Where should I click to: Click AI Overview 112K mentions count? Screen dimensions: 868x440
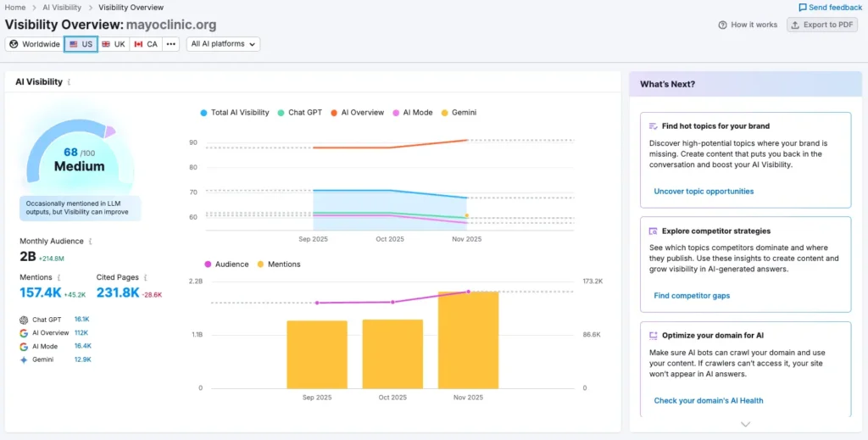(x=81, y=333)
